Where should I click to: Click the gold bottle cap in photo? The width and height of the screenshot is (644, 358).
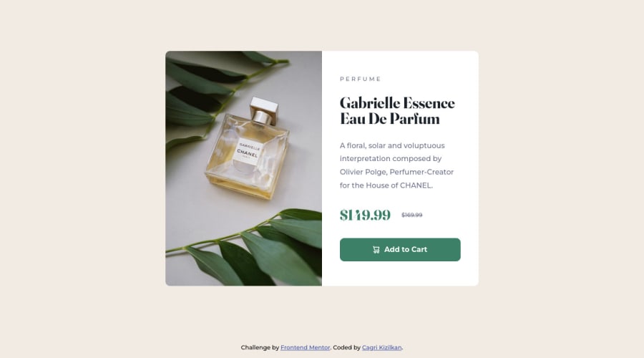point(263,110)
